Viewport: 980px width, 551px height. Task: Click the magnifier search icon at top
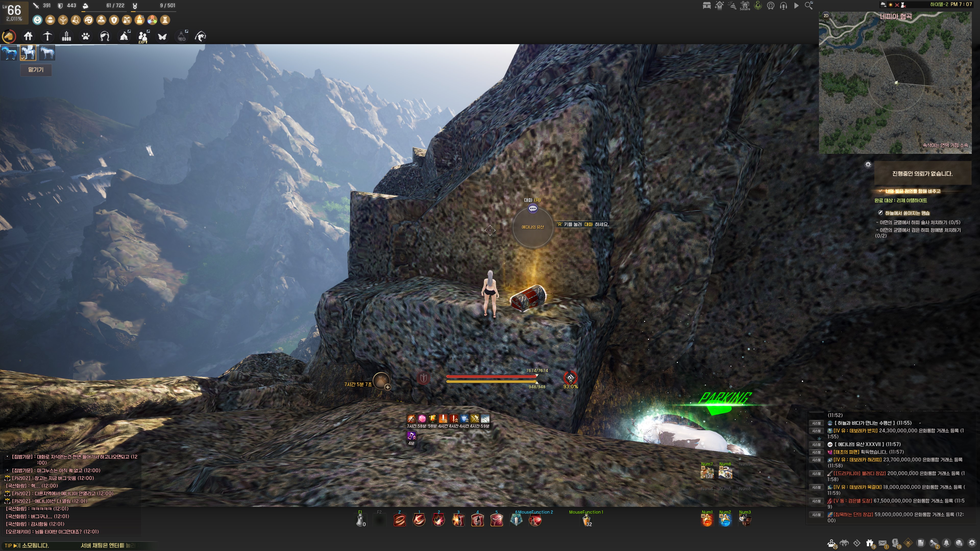[x=809, y=6]
